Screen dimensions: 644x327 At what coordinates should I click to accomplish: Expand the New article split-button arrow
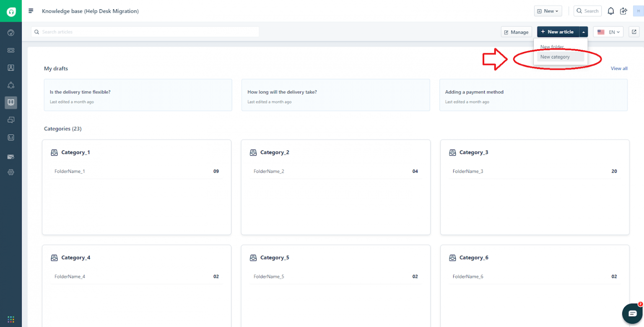tap(584, 31)
